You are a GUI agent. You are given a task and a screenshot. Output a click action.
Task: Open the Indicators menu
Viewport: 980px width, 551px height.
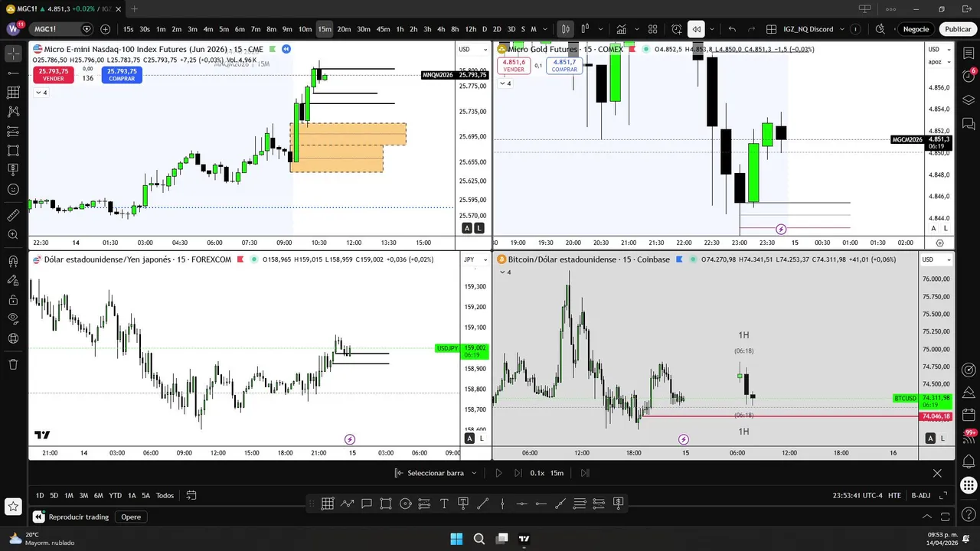click(x=621, y=29)
